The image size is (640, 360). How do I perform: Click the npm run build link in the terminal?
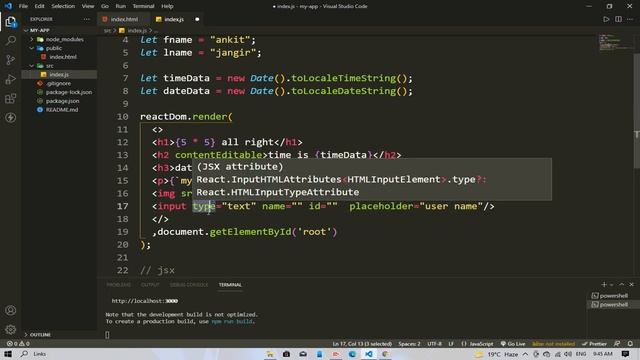[232, 321]
